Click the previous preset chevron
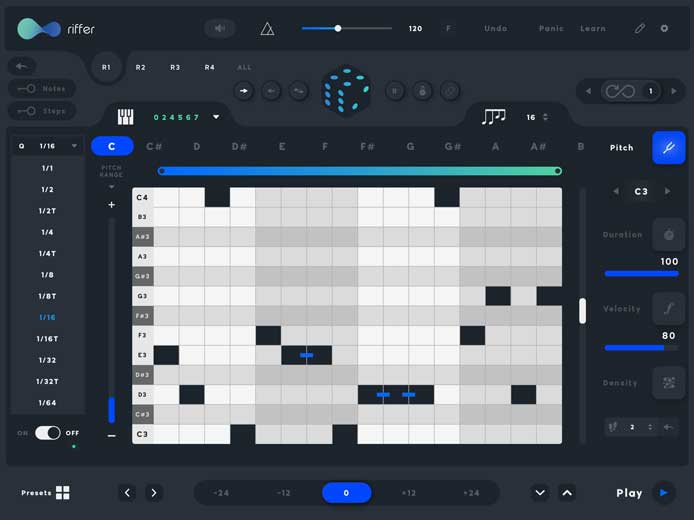The height and width of the screenshot is (520, 694). tap(127, 493)
